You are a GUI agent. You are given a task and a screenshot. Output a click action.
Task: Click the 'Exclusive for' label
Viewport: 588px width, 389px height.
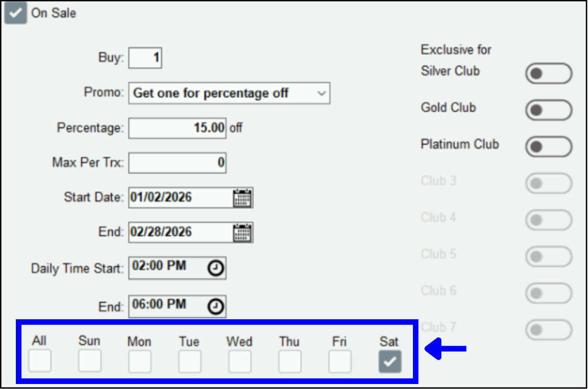(x=456, y=49)
